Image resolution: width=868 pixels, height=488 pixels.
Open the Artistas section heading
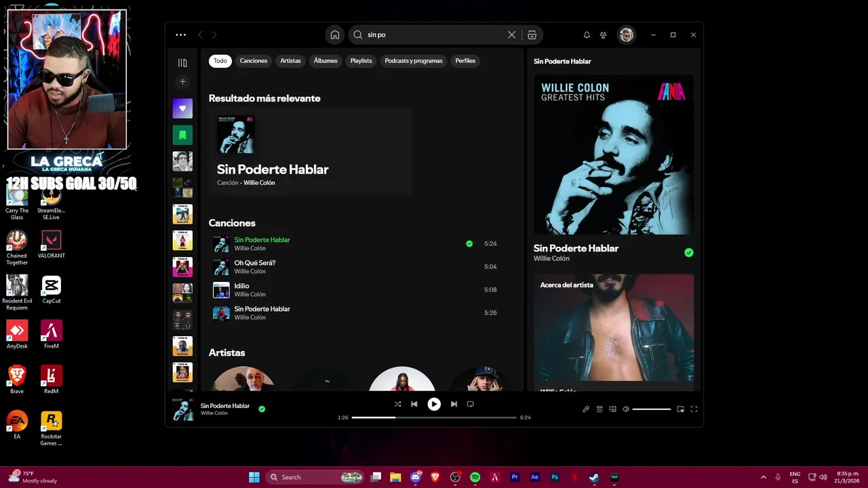226,353
